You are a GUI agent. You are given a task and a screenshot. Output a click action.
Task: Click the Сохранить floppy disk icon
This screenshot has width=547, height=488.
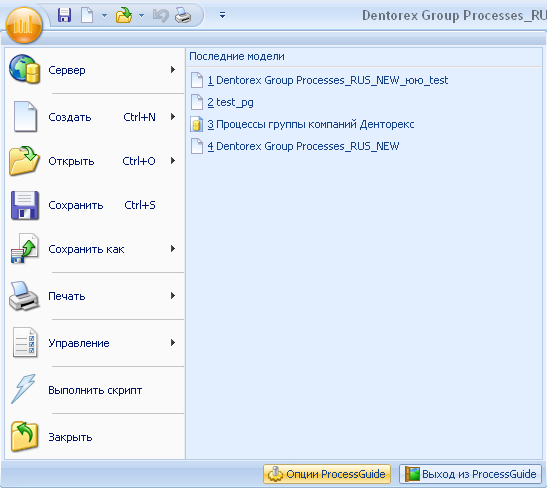pos(24,205)
